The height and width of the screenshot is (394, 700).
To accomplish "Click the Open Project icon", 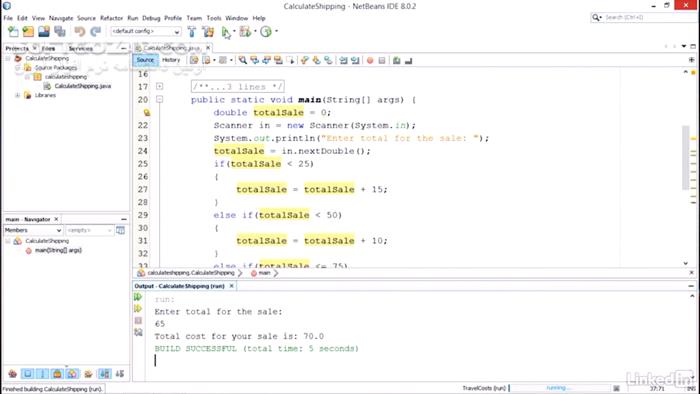I will [x=44, y=31].
